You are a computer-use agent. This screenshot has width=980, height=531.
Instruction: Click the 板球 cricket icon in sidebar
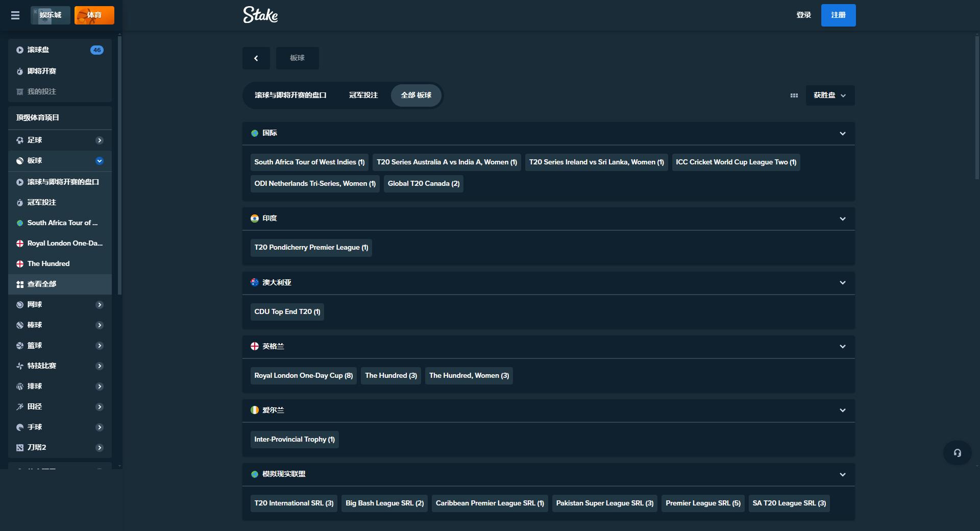(20, 161)
